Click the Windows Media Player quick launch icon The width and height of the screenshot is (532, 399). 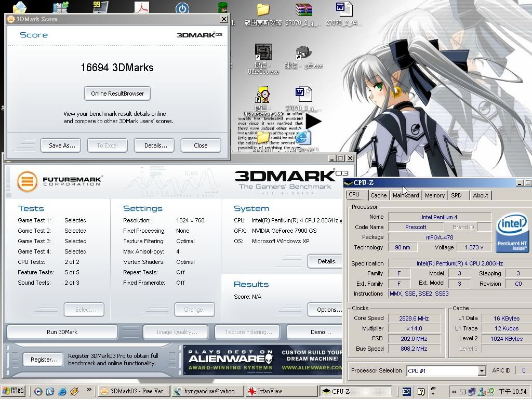[x=38, y=391]
